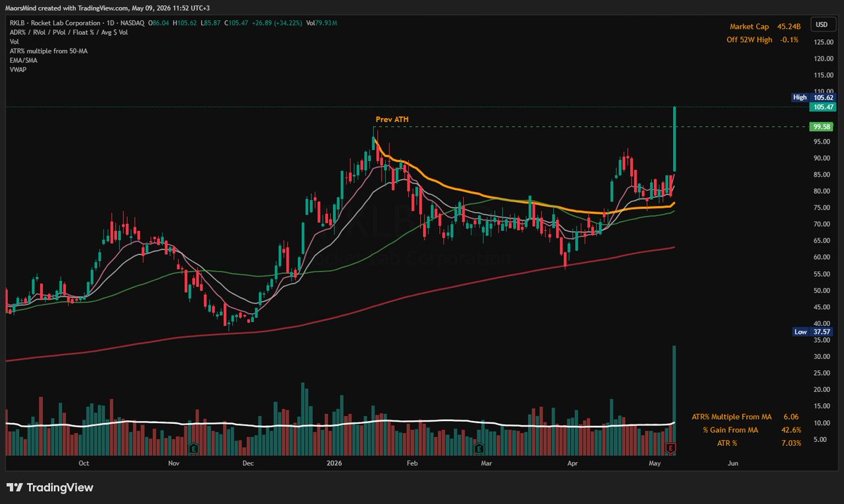Click the Oct label on time axis
This screenshot has width=844, height=504.
tap(84, 463)
